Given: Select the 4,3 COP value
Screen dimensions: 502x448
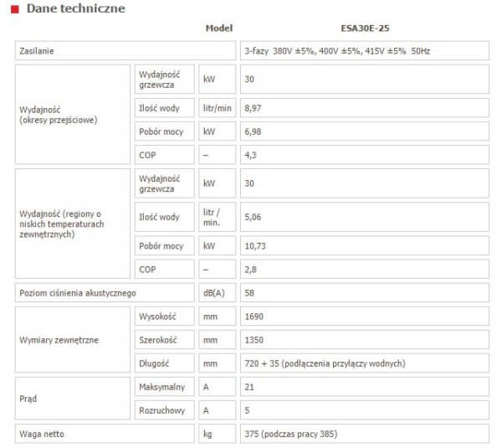Looking at the screenshot, I should tap(251, 155).
